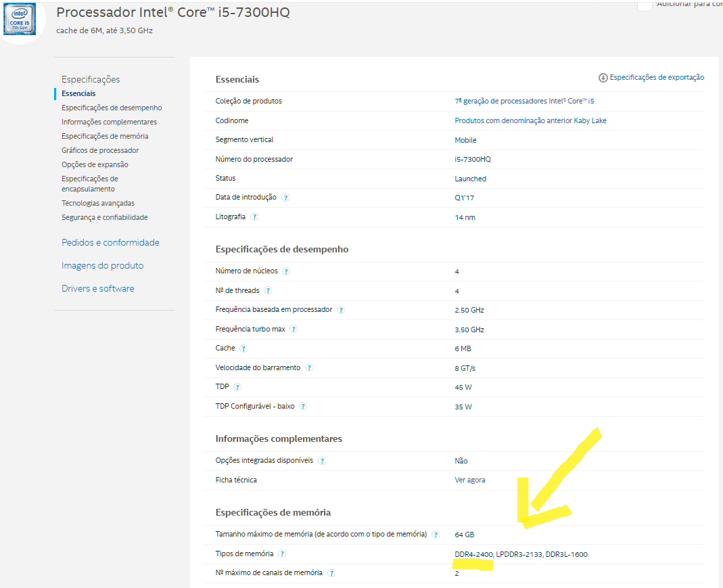Image resolution: width=723 pixels, height=588 pixels.
Task: Show help for Velocidade do barramento
Action: [x=309, y=367]
